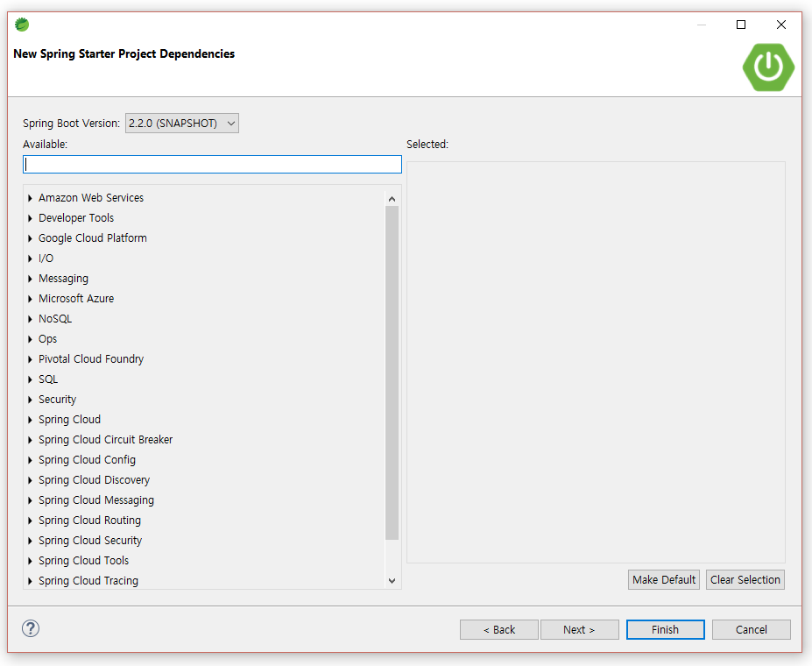Screen dimensions: 812x666
Task: Expand the Ops category arrow
Action: click(x=30, y=339)
